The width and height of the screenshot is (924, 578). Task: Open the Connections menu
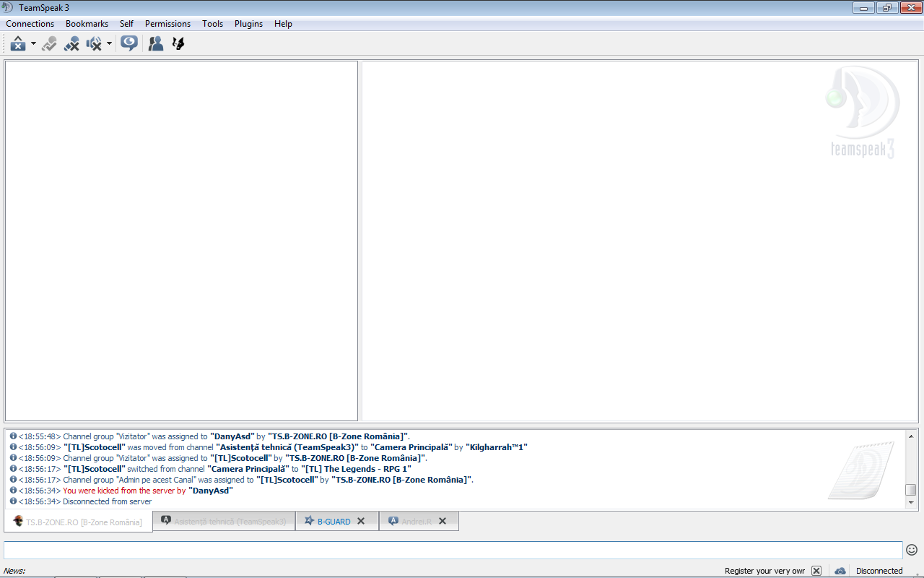(30, 24)
